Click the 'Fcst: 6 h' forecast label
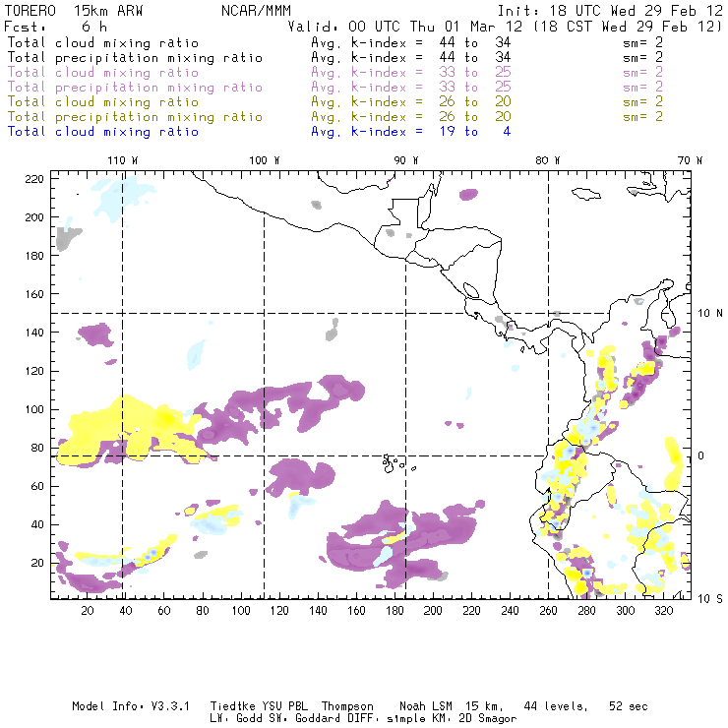 pyautogui.click(x=55, y=27)
